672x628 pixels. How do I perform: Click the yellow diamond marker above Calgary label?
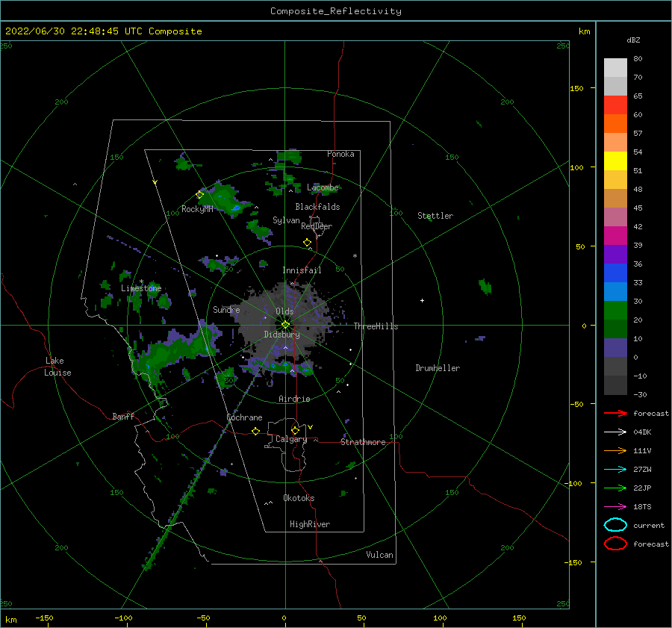pyautogui.click(x=295, y=430)
